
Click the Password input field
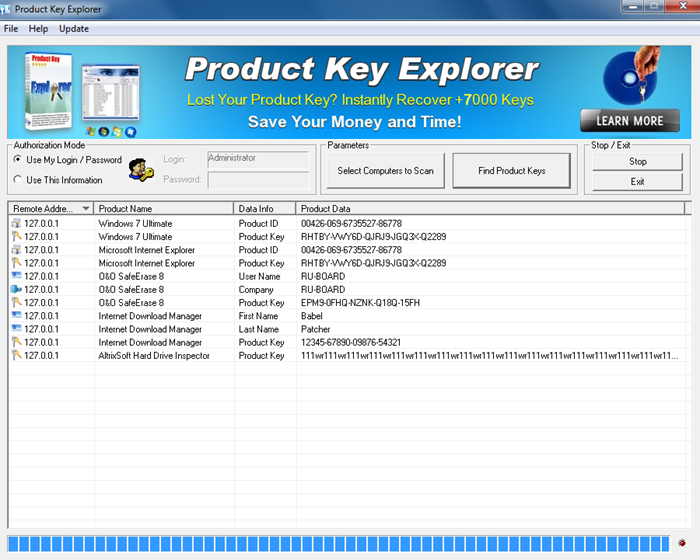(258, 180)
